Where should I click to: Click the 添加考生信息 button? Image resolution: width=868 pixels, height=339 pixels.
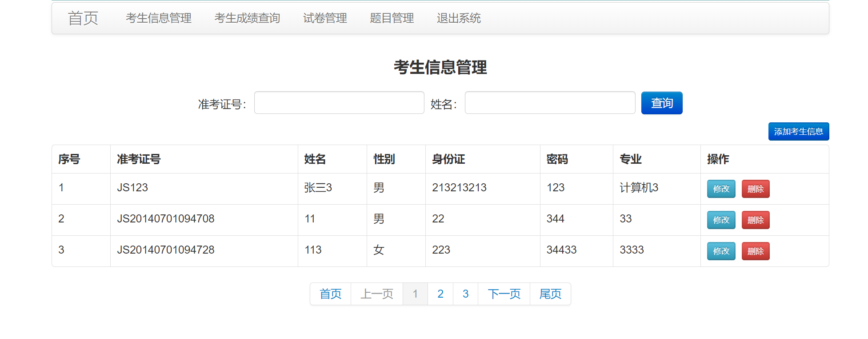click(799, 132)
